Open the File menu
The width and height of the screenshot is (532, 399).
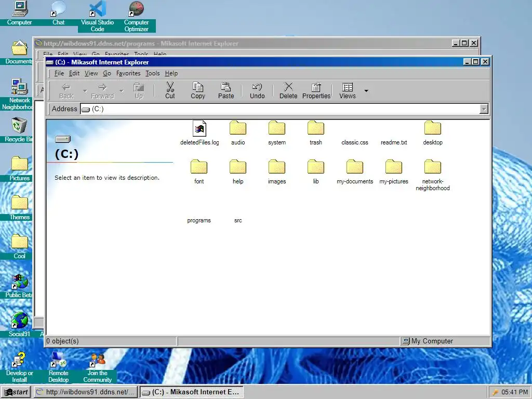59,73
